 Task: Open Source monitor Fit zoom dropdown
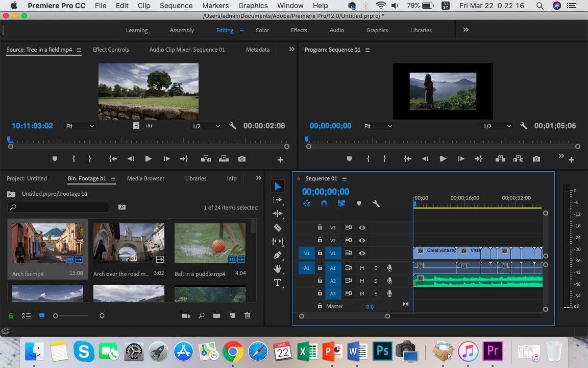tap(80, 126)
